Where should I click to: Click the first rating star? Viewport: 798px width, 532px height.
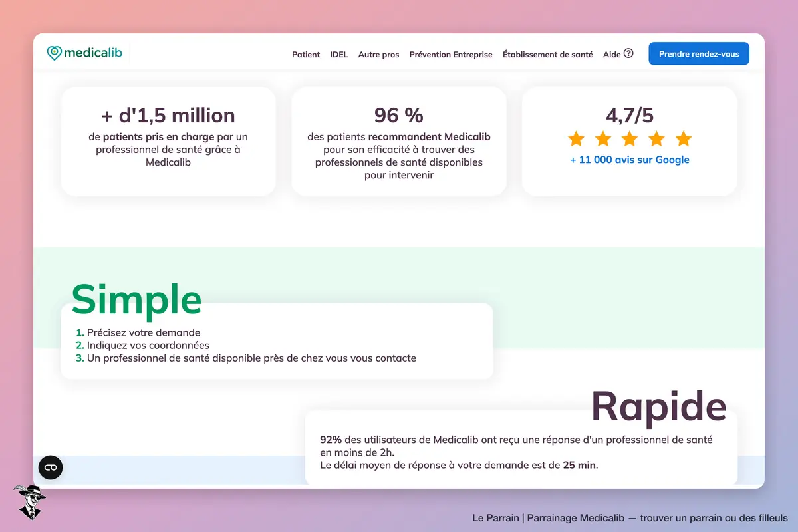[x=576, y=139]
